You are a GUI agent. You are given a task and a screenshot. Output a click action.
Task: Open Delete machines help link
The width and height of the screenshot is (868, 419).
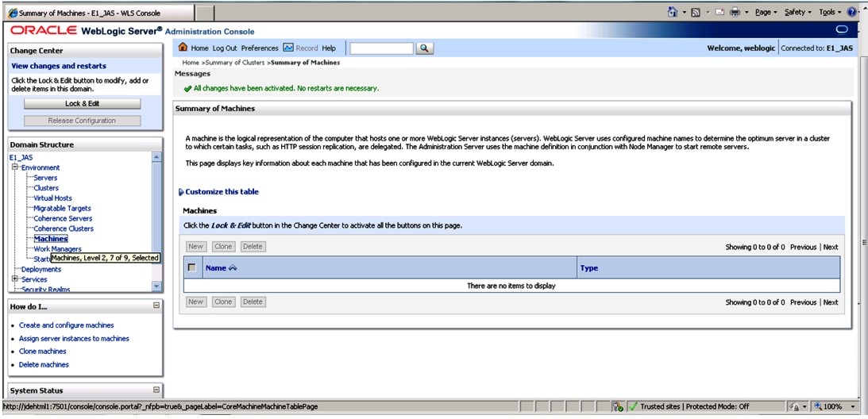point(44,365)
